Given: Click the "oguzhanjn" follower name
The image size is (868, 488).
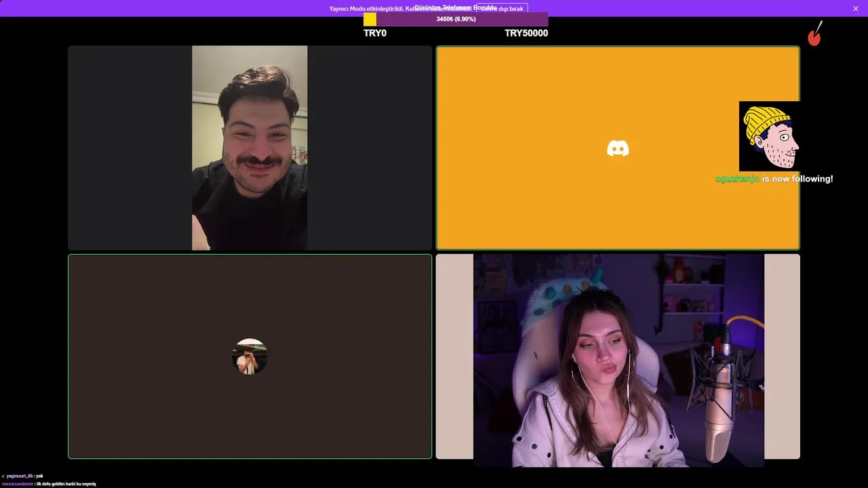Looking at the screenshot, I should 737,179.
